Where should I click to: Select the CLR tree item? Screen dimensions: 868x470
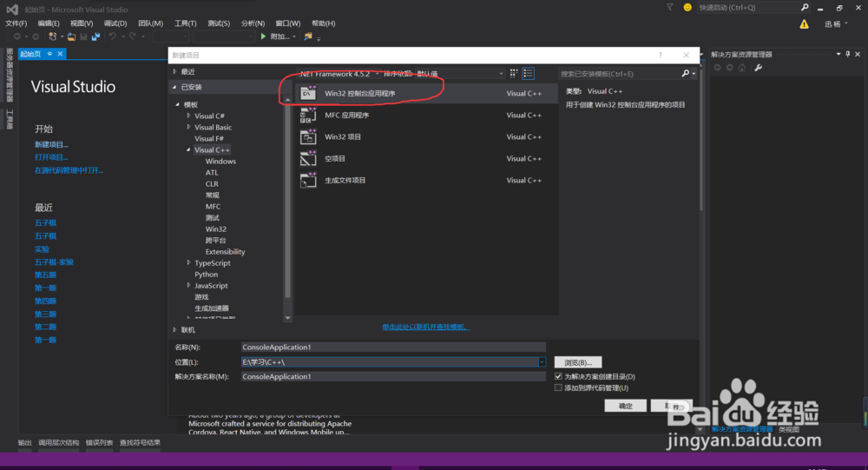point(212,184)
